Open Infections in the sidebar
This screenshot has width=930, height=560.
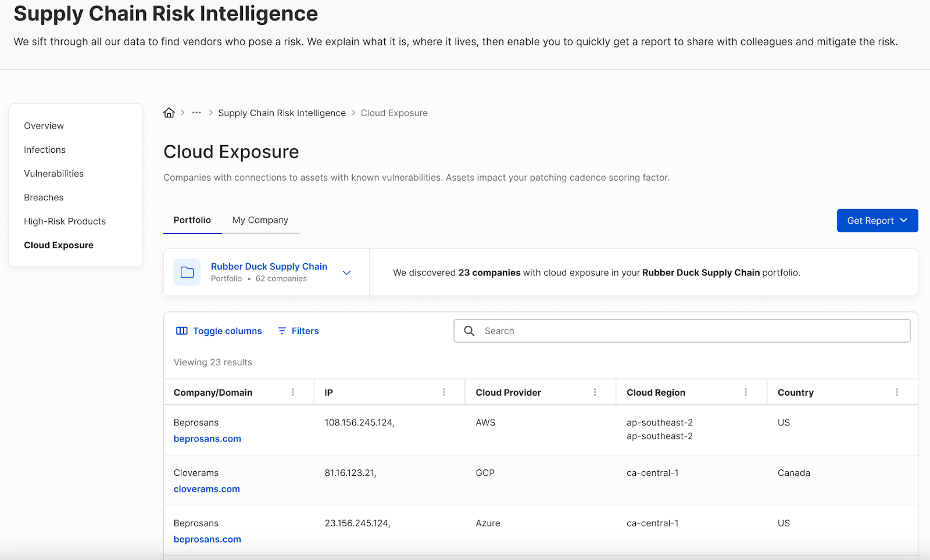point(45,150)
